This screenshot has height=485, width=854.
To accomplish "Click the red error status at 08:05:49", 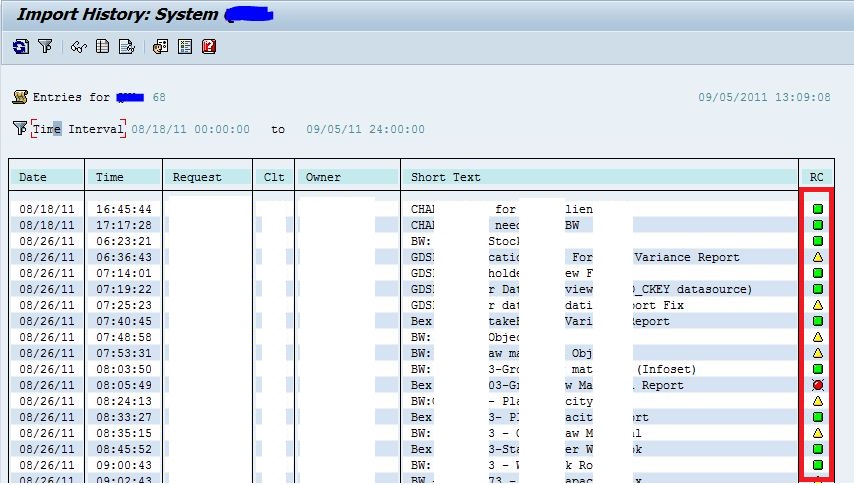I will [x=818, y=385].
